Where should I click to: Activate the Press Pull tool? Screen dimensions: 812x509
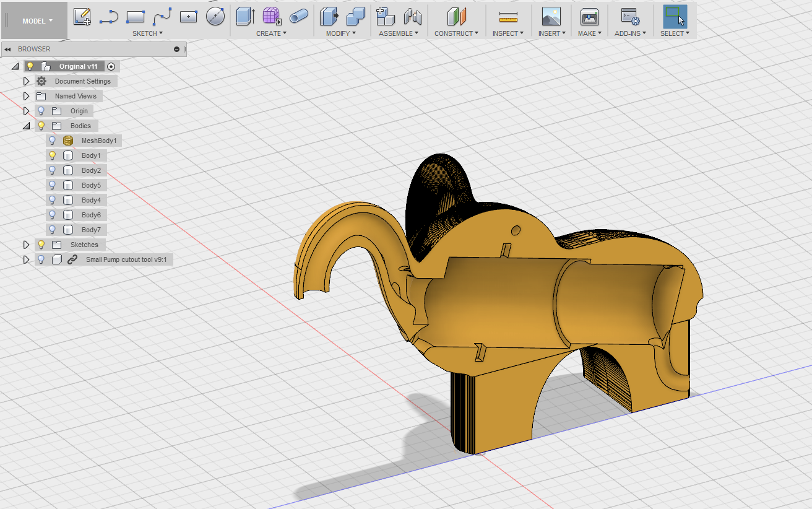[329, 17]
